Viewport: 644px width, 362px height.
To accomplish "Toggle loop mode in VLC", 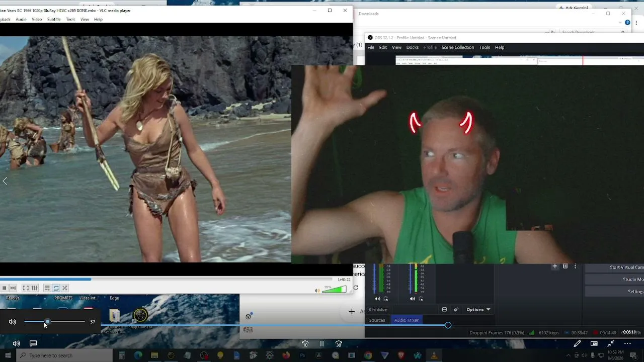I will 56,288.
